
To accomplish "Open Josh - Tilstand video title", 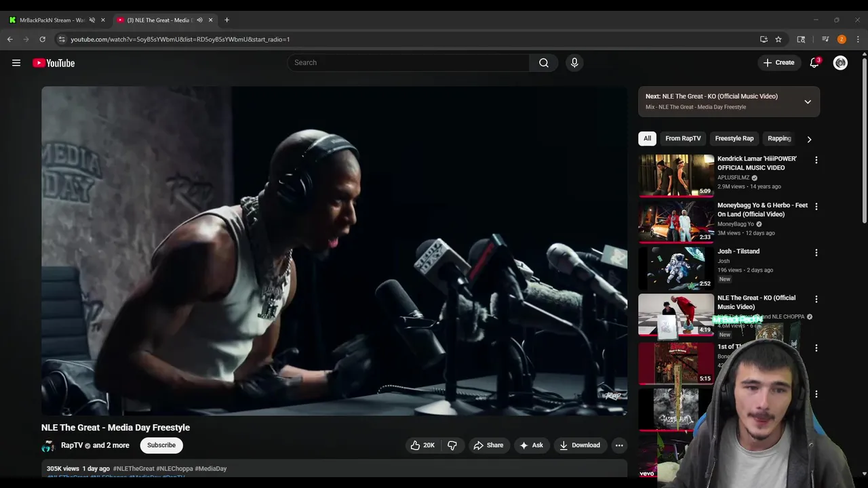I will click(x=738, y=251).
